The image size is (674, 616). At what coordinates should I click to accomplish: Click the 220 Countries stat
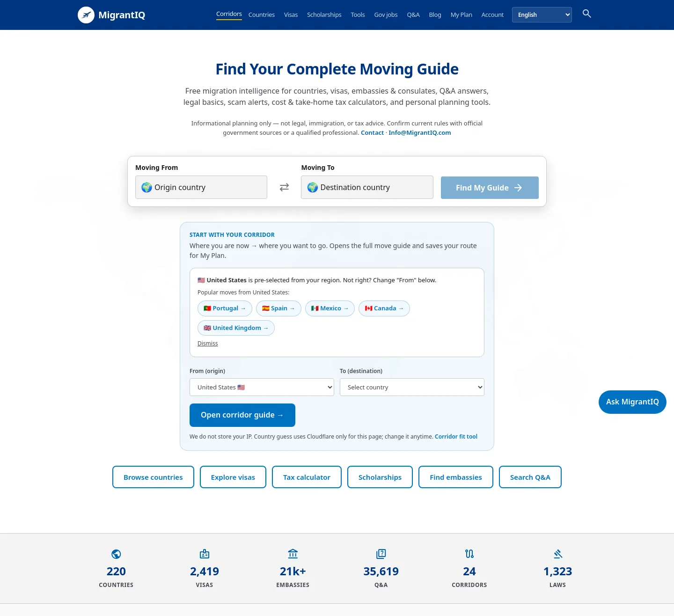tap(116, 568)
